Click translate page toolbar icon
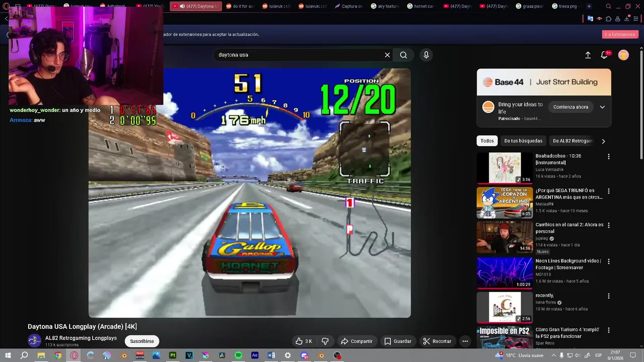The height and width of the screenshot is (362, 644). (x=590, y=19)
